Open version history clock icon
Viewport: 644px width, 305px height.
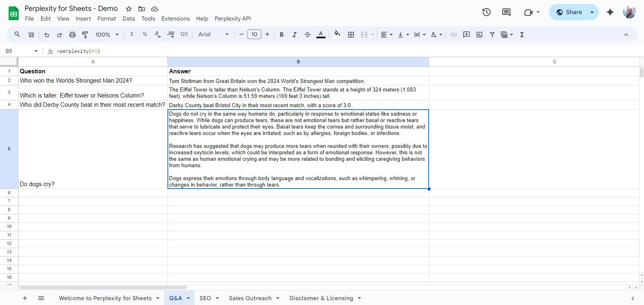coord(487,12)
